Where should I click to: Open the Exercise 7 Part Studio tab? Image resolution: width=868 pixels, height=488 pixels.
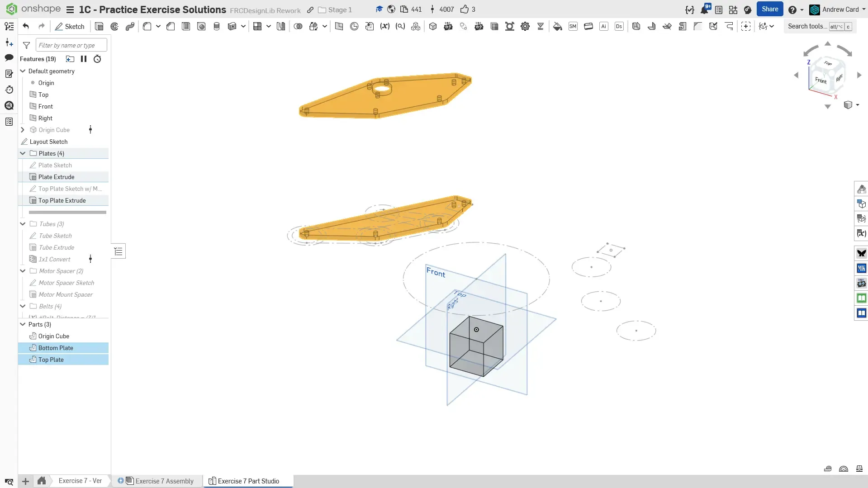pos(248,481)
